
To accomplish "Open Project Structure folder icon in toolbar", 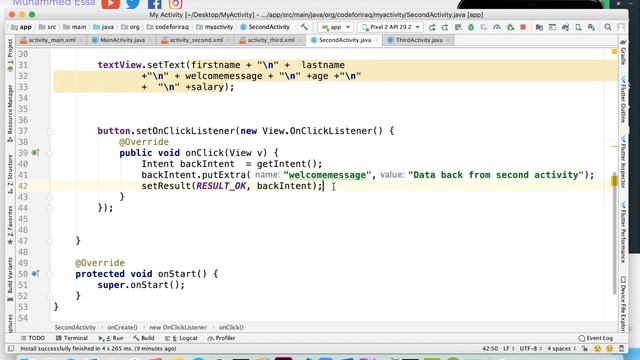I will tap(539, 27).
